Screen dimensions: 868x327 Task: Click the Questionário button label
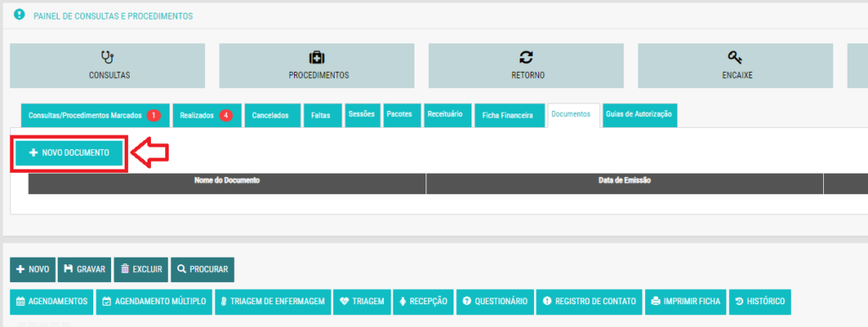click(x=501, y=302)
